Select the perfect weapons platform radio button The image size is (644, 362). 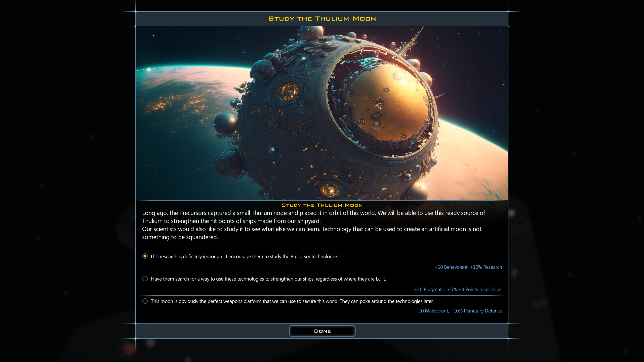coord(145,301)
